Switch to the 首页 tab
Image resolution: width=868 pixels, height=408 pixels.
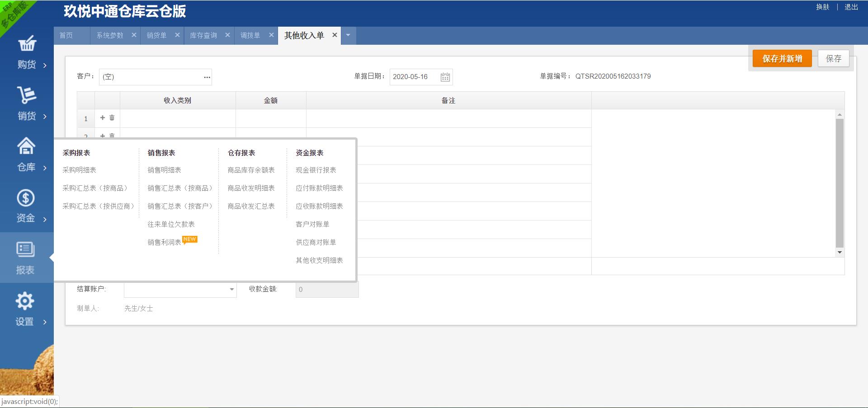pos(66,35)
